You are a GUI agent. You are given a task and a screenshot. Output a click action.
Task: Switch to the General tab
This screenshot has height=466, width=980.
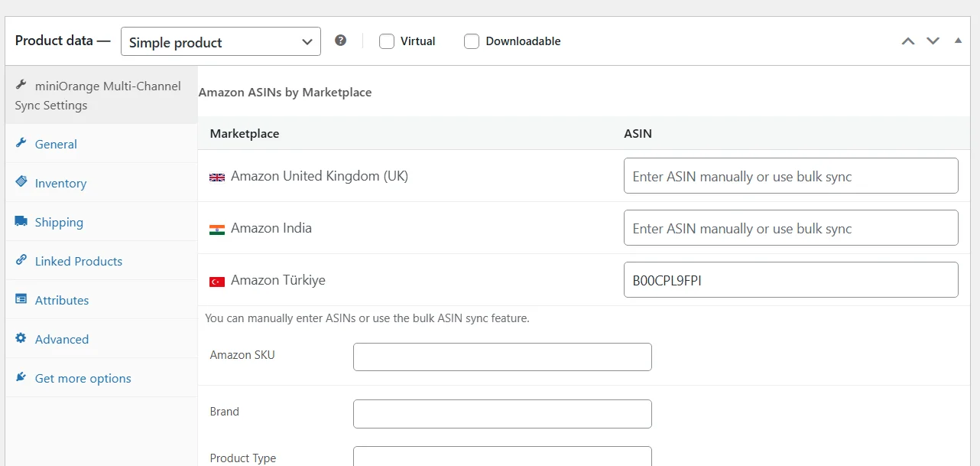coord(55,144)
